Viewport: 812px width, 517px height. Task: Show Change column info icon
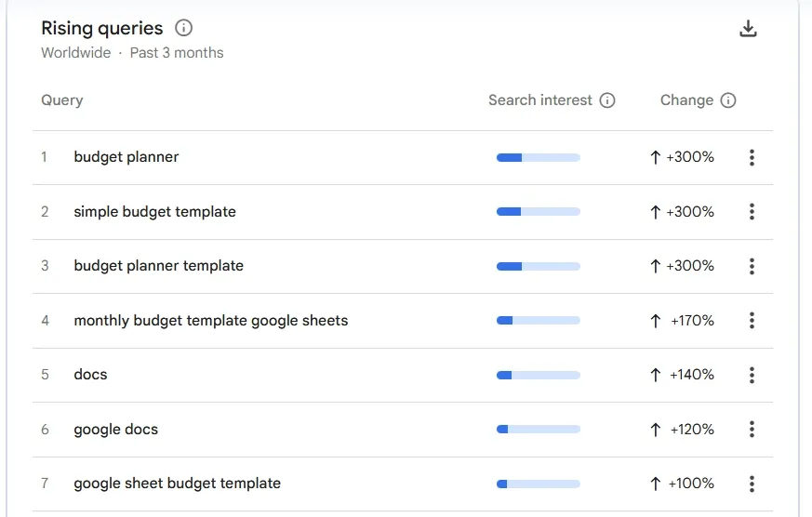point(728,99)
